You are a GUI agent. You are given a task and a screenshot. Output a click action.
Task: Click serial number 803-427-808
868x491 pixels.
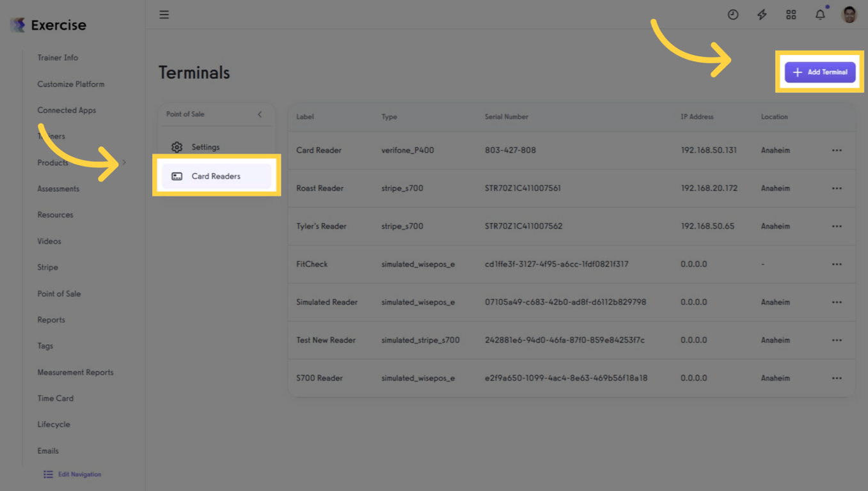(510, 151)
